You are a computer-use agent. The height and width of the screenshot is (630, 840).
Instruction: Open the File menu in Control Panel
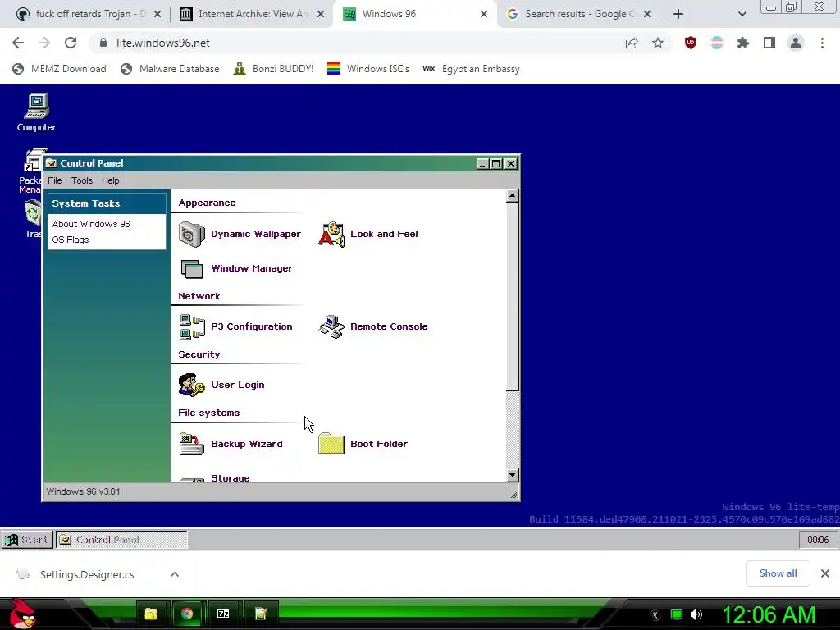pyautogui.click(x=55, y=180)
